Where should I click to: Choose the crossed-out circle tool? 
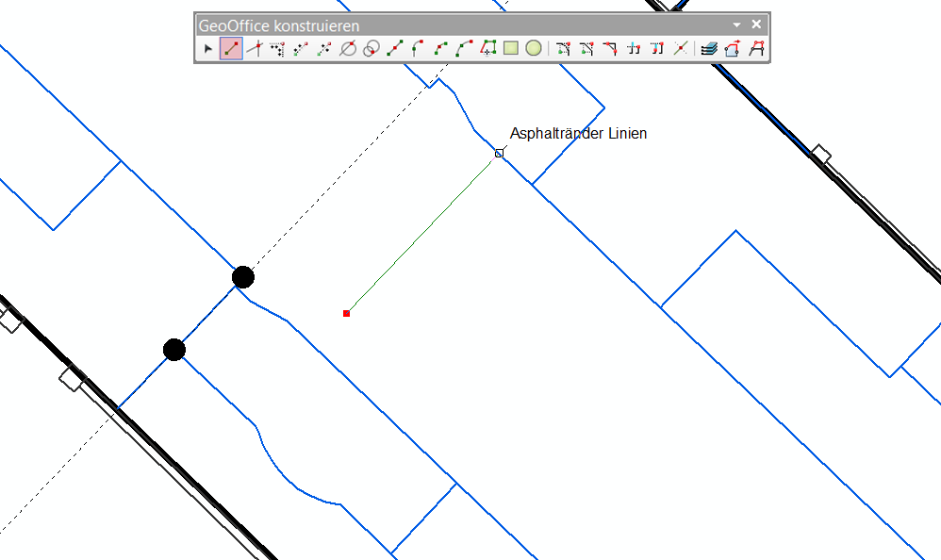348,49
